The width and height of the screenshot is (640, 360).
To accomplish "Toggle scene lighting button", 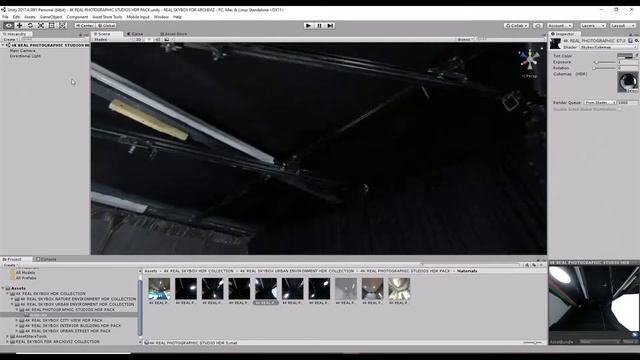I will tap(149, 40).
